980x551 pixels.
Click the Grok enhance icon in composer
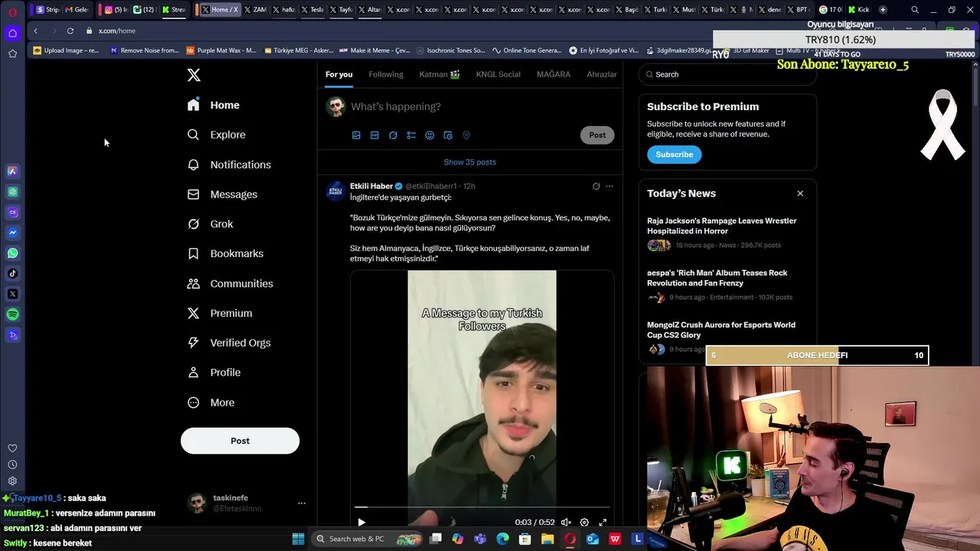(x=393, y=135)
